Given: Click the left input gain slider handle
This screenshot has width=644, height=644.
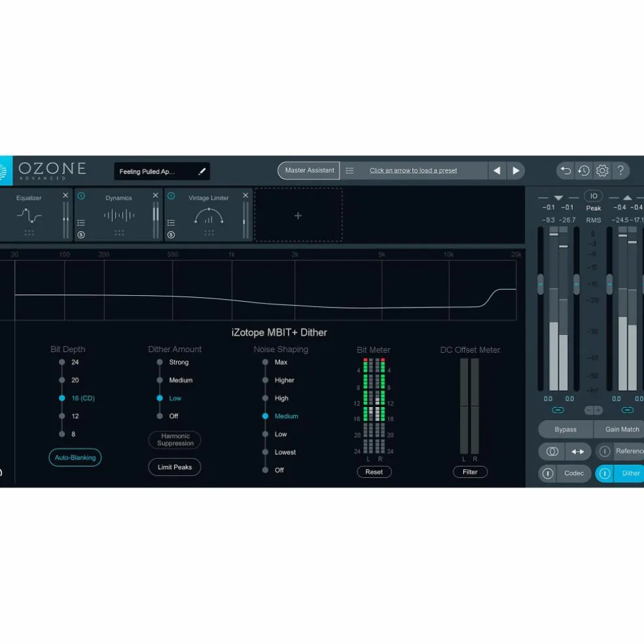Looking at the screenshot, I should pos(541,284).
